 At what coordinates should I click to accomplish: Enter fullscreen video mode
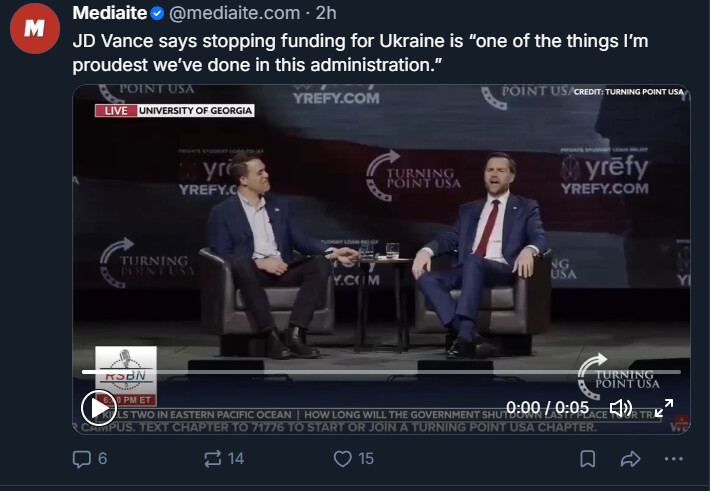pos(664,407)
